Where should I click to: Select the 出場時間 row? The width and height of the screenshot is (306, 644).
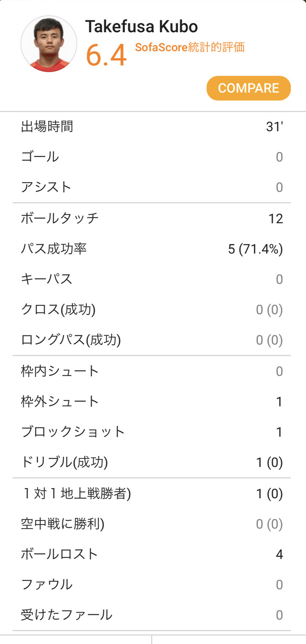152,127
